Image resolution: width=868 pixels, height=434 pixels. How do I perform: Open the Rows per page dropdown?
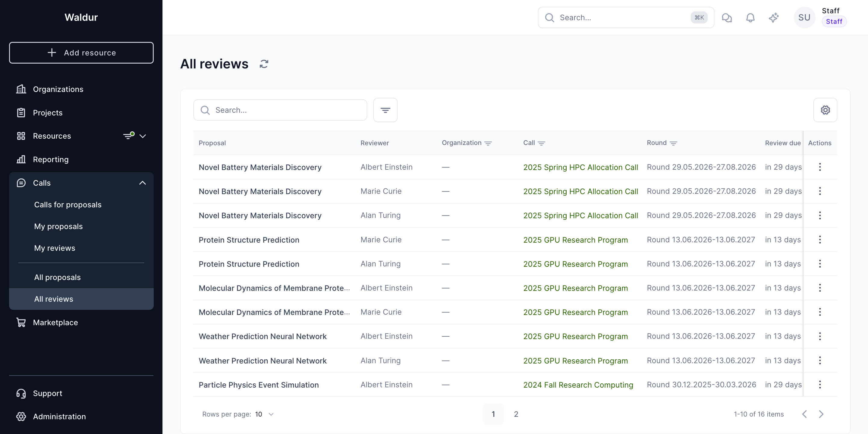point(265,414)
